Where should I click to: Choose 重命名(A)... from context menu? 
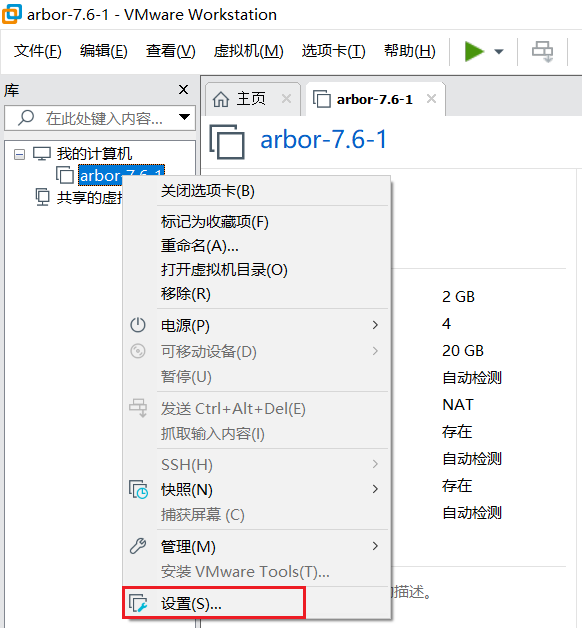(257, 246)
